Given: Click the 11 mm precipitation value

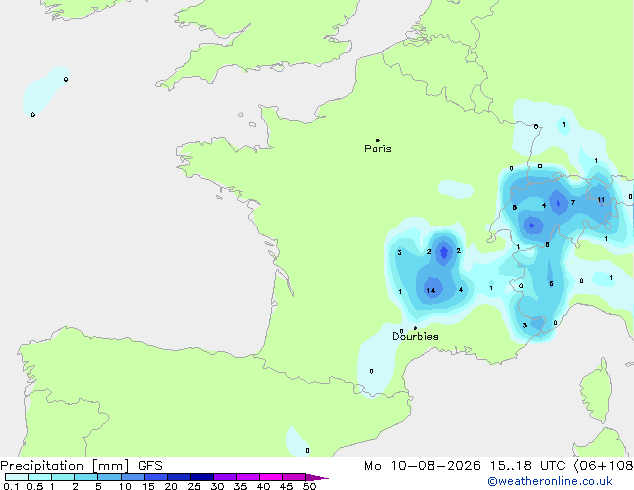Looking at the screenshot, I should [x=601, y=199].
